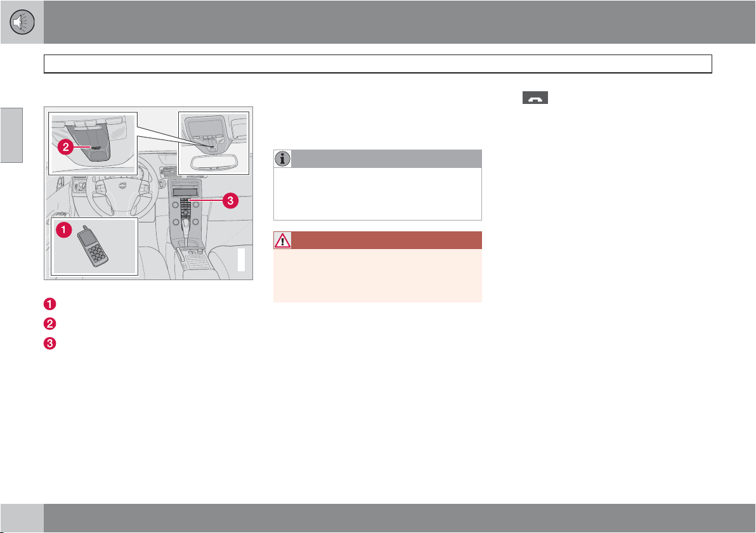Select callout 2 on the overhead microphone
The width and height of the screenshot is (756, 533).
[66, 147]
